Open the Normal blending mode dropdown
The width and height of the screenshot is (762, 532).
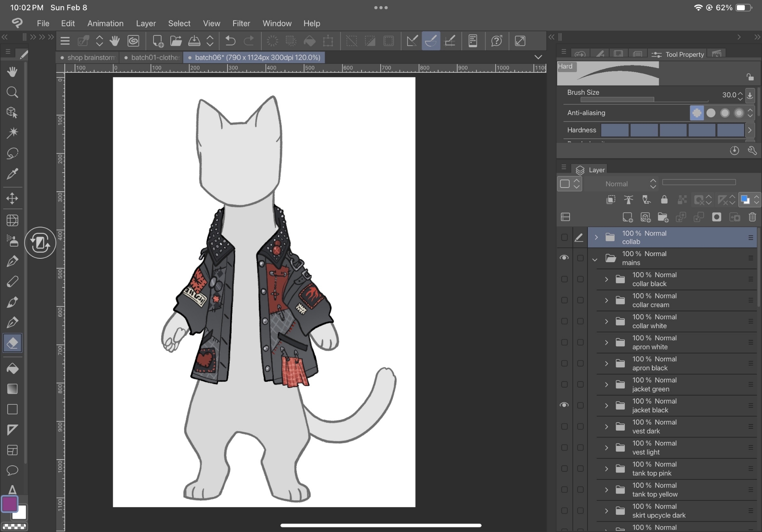point(629,184)
